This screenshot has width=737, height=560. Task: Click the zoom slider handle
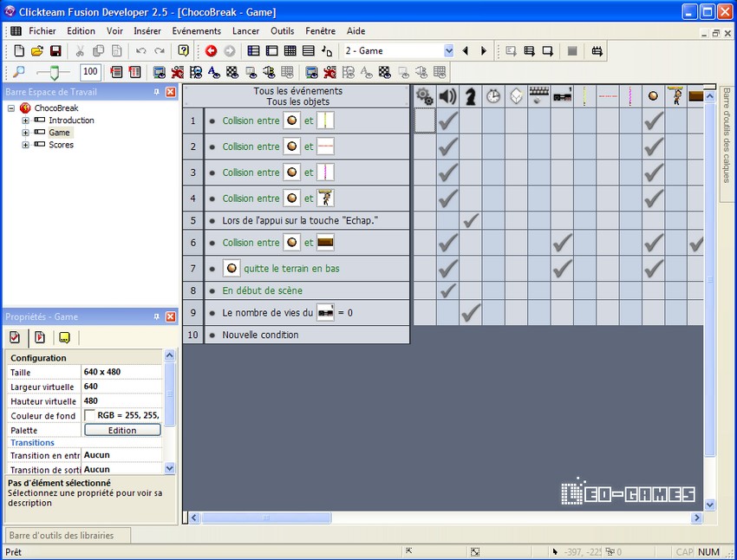click(x=54, y=72)
